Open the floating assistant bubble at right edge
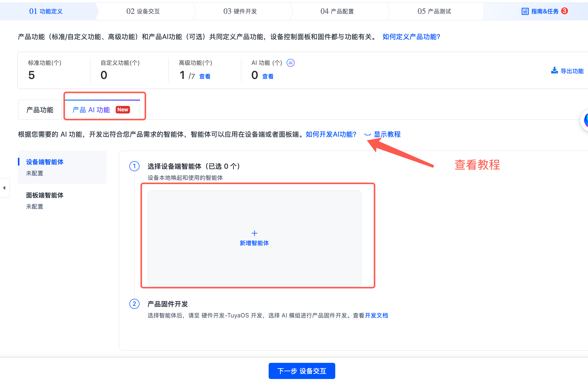588x381 pixels. click(585, 120)
